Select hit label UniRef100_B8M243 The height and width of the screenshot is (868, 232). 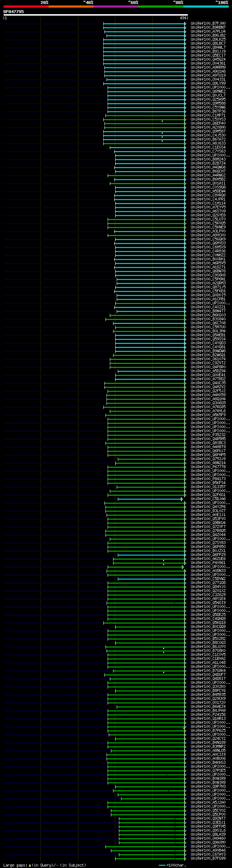point(208,159)
